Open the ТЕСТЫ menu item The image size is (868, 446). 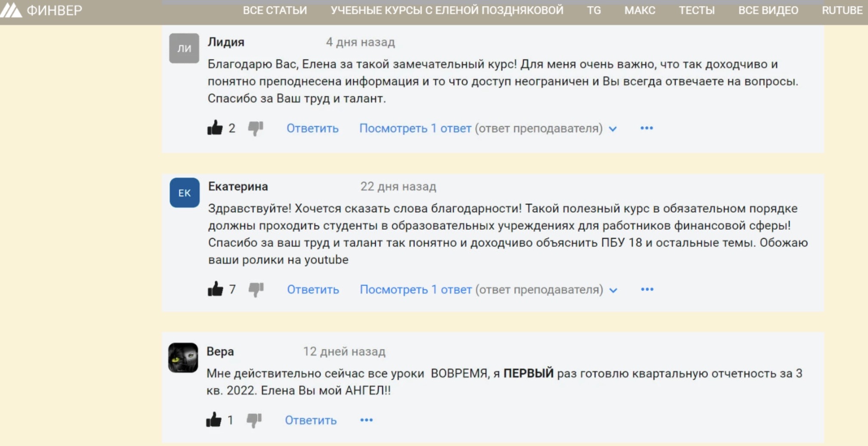click(697, 10)
